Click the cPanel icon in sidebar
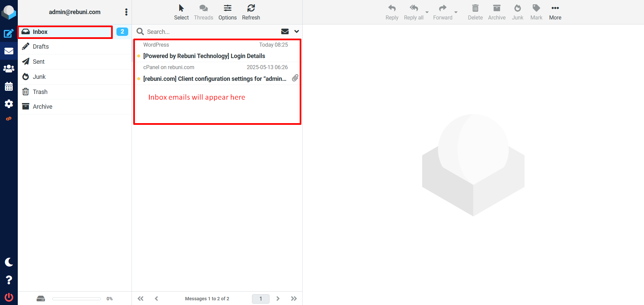 (x=9, y=119)
